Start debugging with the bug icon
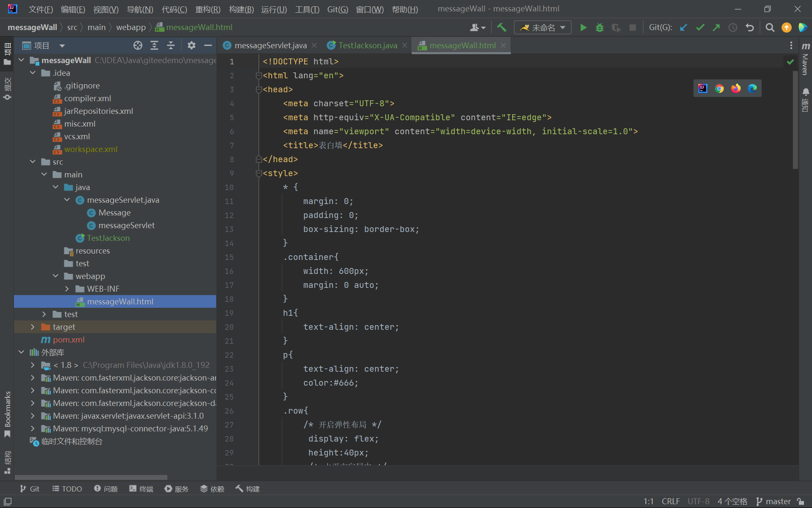This screenshot has width=812, height=508. 600,28
